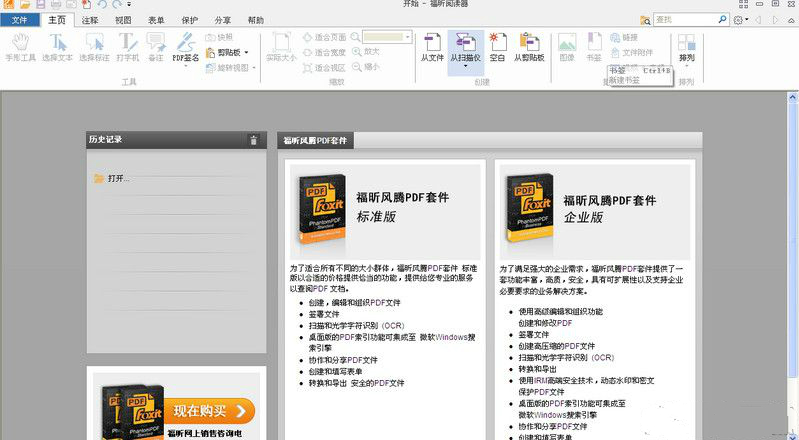Open the File (文件) menu
Image resolution: width=799 pixels, height=440 pixels.
[x=20, y=20]
